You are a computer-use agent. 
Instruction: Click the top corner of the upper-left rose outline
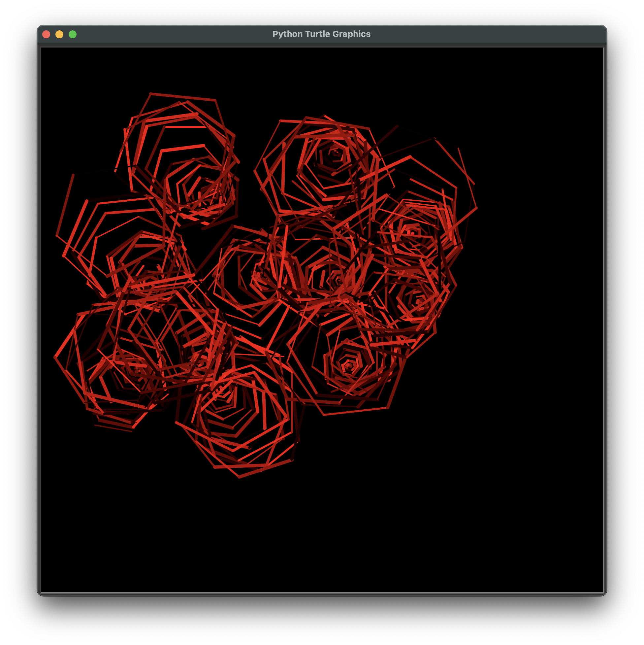pos(150,93)
